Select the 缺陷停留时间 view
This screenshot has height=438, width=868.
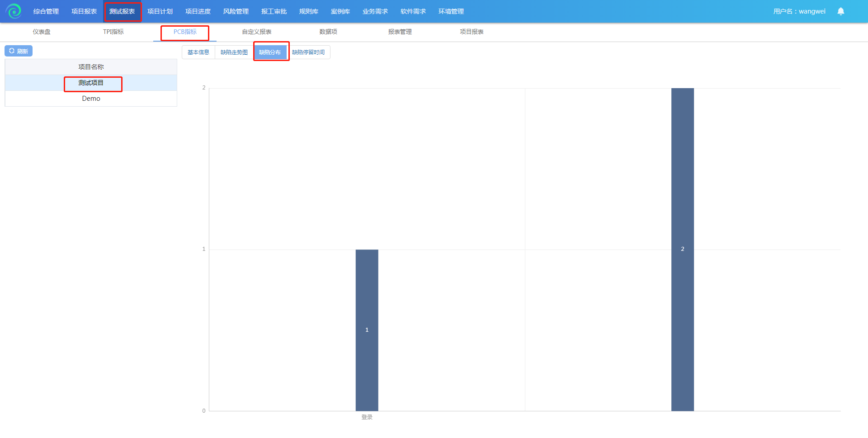pos(308,52)
